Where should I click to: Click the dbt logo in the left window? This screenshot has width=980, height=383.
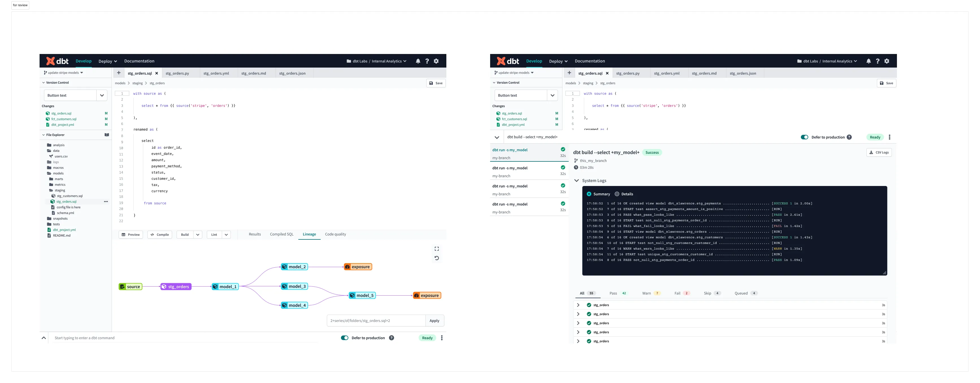[57, 61]
